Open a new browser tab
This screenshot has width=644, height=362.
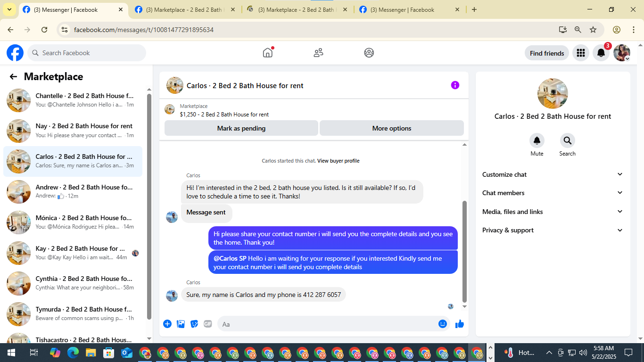(x=474, y=9)
